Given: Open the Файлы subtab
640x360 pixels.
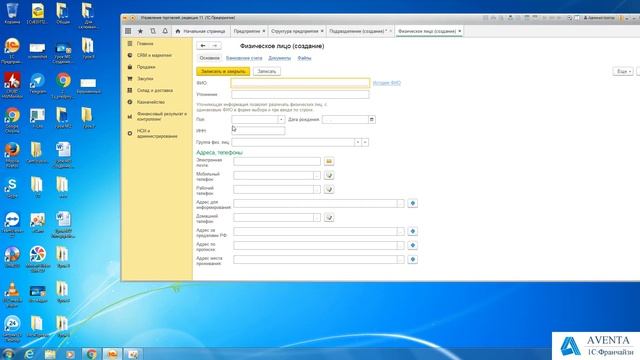Looking at the screenshot, I should pyautogui.click(x=304, y=58).
